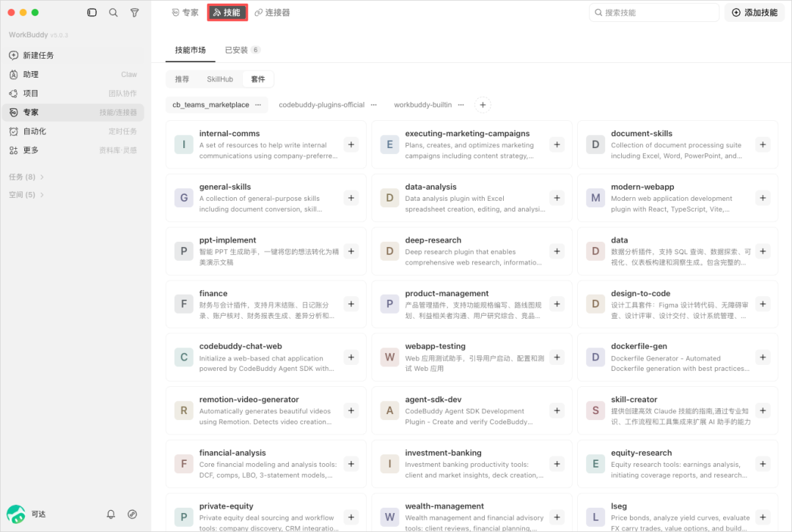Select the 推荐 filter
The height and width of the screenshot is (532, 792).
(x=182, y=79)
